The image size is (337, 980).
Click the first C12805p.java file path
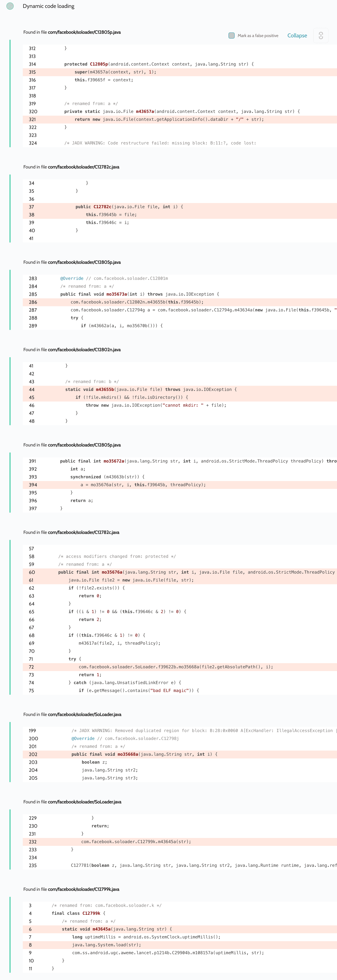tap(84, 32)
